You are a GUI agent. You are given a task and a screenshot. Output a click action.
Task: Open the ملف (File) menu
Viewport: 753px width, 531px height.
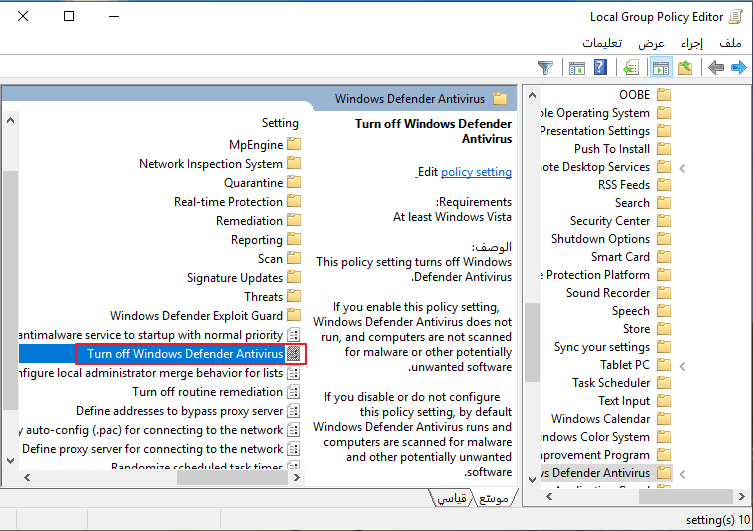[730, 43]
